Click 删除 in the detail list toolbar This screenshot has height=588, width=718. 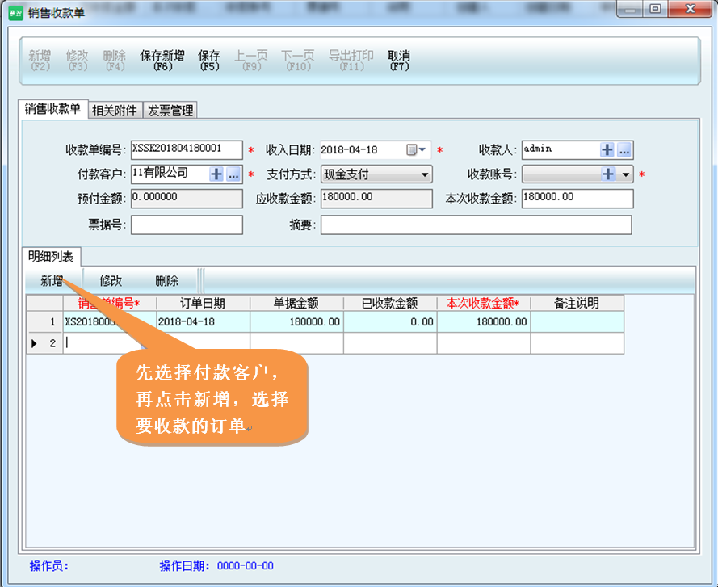[166, 280]
